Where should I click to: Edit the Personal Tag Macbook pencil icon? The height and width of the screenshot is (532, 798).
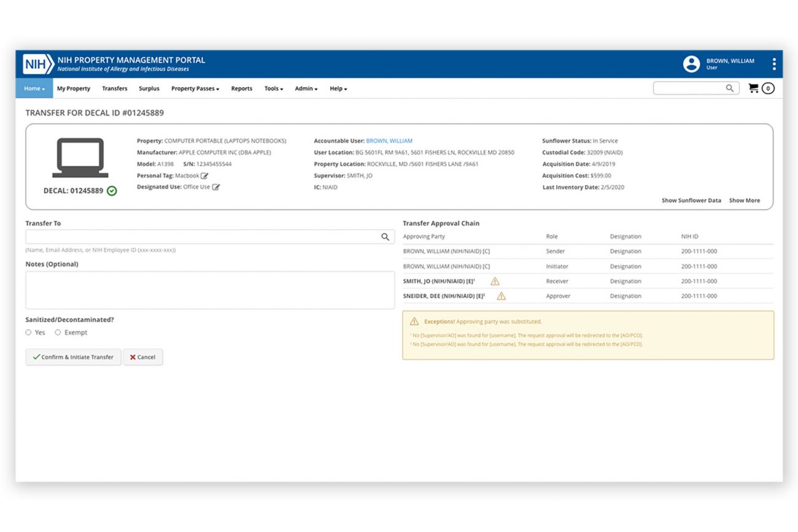pos(205,176)
